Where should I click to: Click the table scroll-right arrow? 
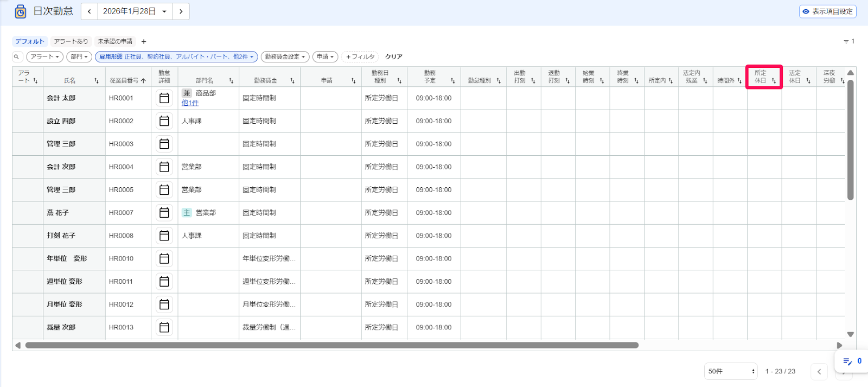840,345
